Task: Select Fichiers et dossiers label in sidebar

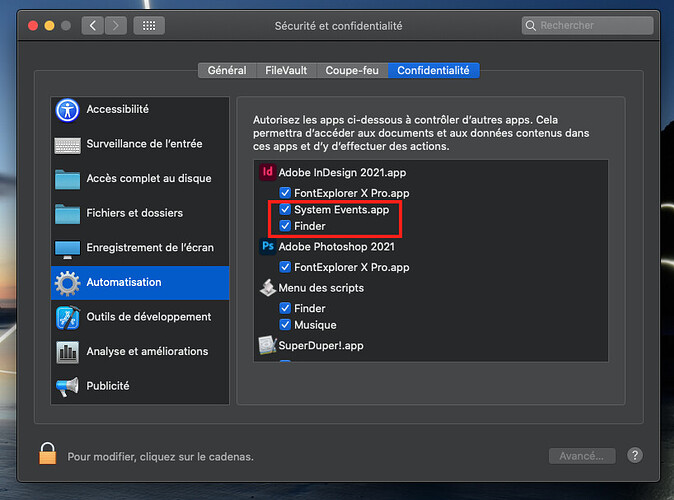Action: click(135, 213)
